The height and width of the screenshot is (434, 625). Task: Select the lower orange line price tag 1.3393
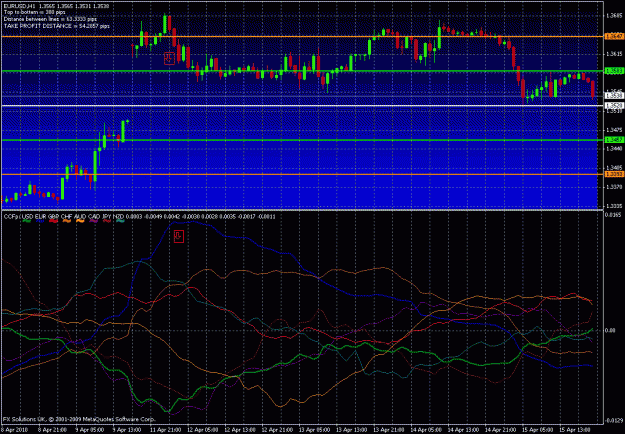pyautogui.click(x=614, y=174)
